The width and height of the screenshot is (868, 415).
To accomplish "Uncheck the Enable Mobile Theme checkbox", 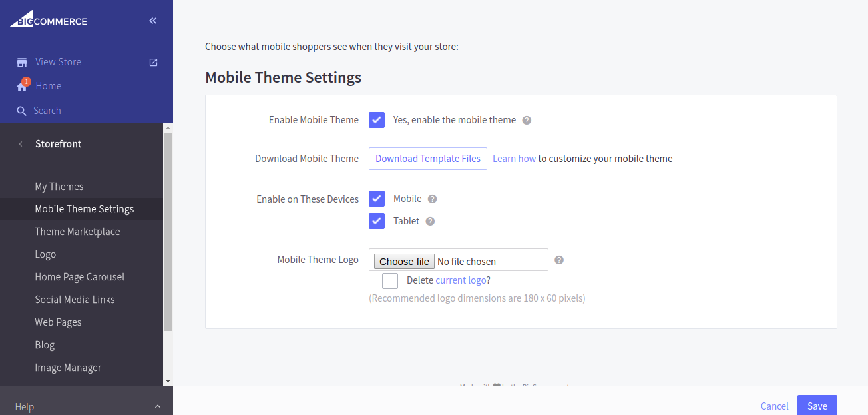I will [377, 120].
